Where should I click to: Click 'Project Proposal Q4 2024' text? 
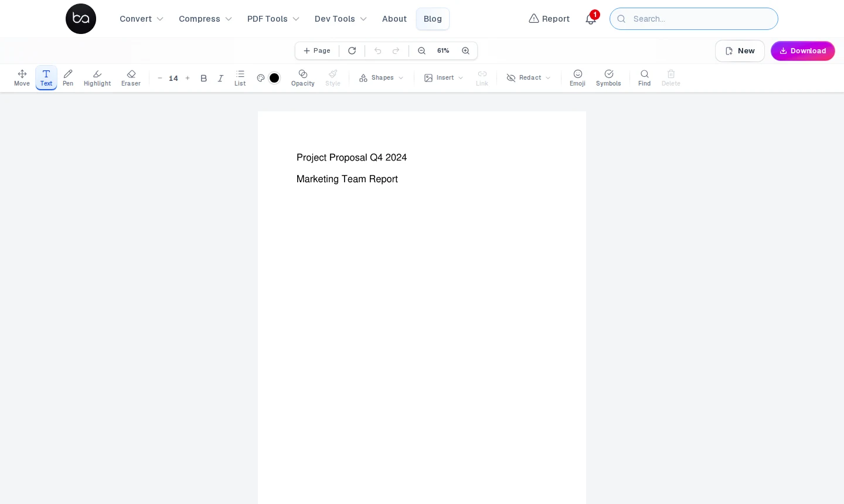tap(352, 158)
